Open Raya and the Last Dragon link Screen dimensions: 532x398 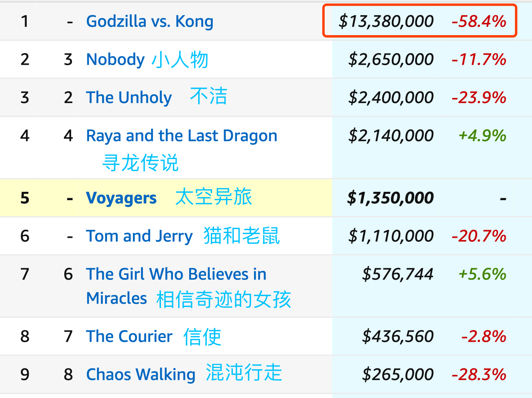pos(182,136)
